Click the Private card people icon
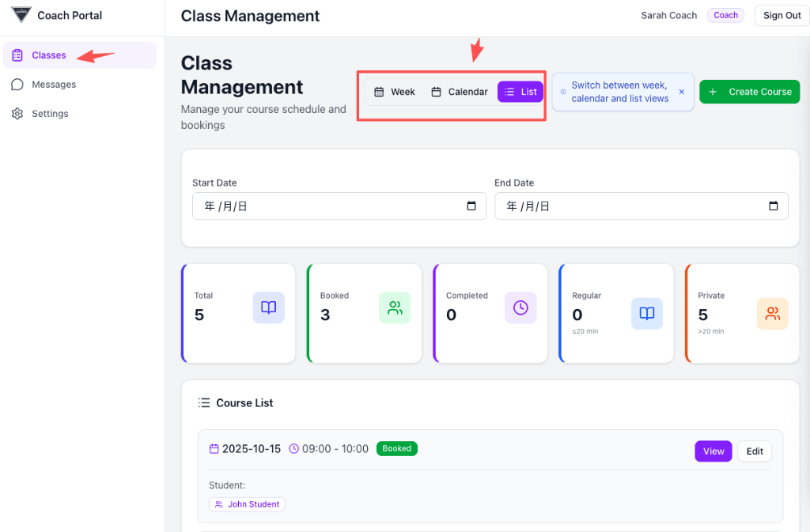Screen dimensions: 810x532 [772, 314]
